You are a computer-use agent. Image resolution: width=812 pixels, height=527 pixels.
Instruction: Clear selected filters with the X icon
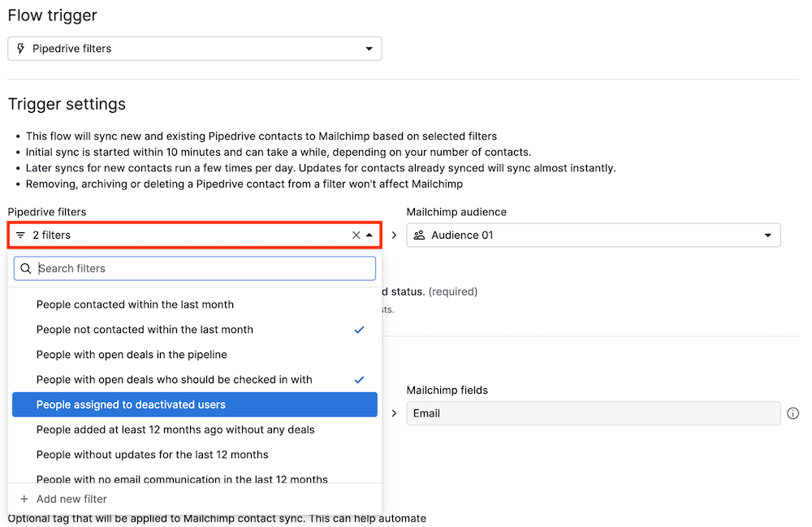point(356,235)
